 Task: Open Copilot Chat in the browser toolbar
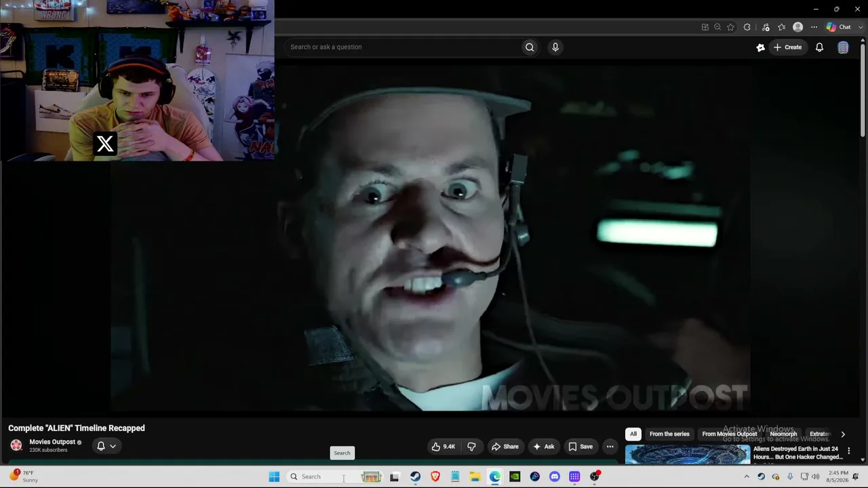839,27
